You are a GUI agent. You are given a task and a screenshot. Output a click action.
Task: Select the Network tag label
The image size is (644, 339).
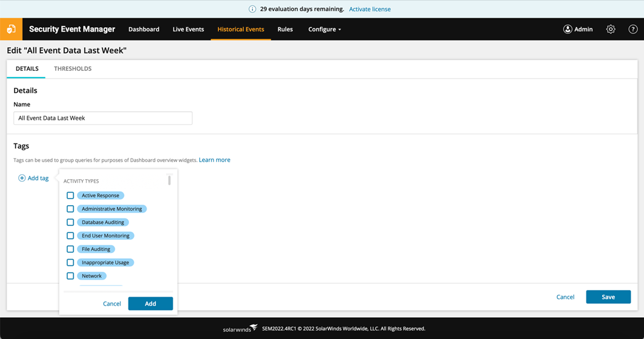91,276
